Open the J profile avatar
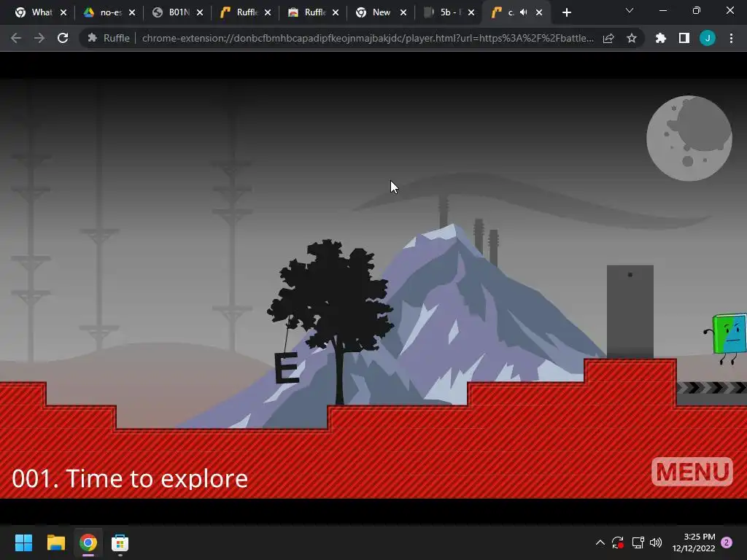The height and width of the screenshot is (560, 747). point(708,38)
